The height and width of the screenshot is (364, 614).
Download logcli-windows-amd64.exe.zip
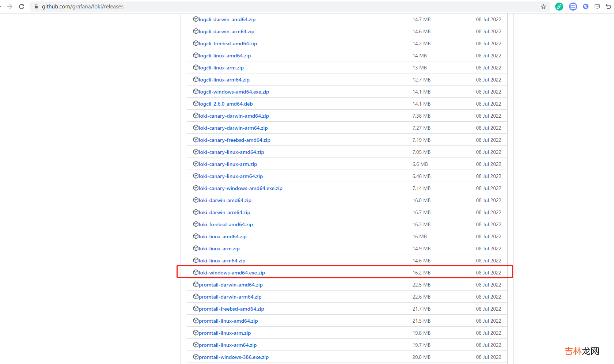click(234, 92)
